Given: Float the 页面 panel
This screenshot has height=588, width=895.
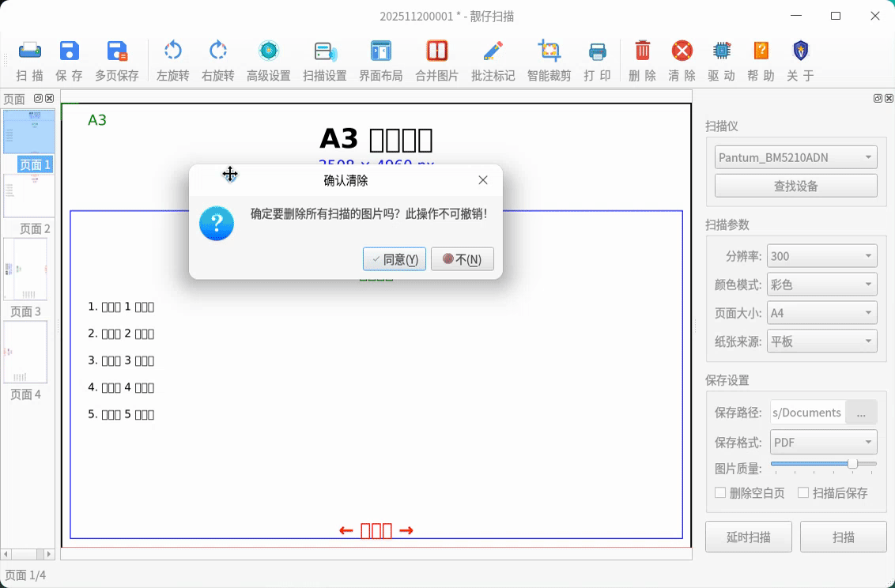Looking at the screenshot, I should 38,99.
